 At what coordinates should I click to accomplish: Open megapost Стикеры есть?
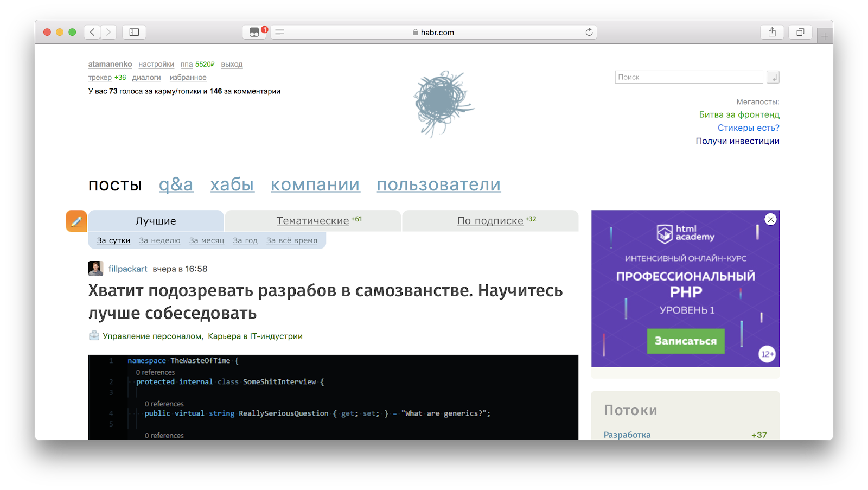click(x=748, y=128)
